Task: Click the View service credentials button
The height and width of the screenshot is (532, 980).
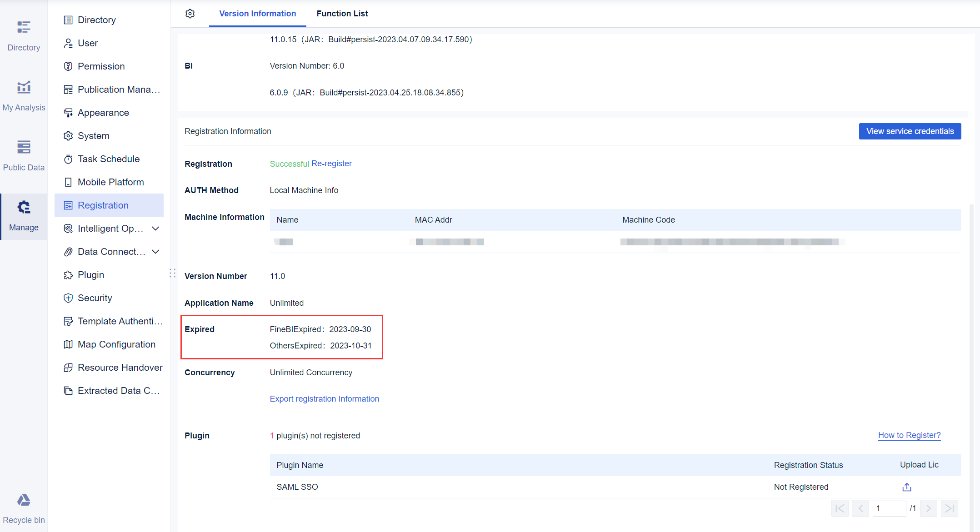Action: coord(910,131)
